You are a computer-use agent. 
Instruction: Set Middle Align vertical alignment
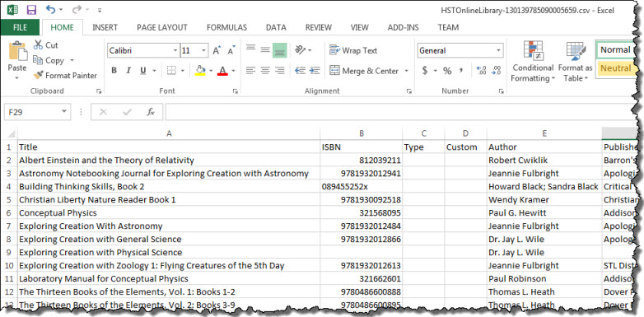[x=265, y=49]
